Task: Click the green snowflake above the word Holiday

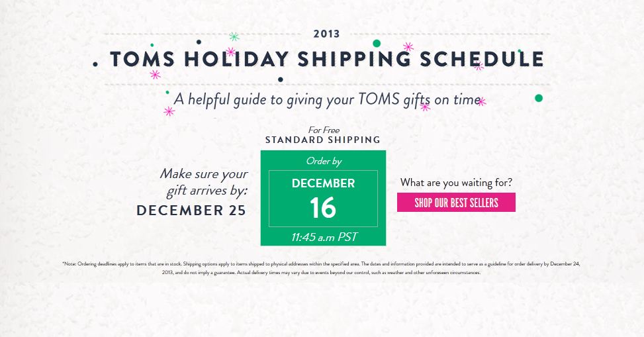Action: (x=234, y=37)
